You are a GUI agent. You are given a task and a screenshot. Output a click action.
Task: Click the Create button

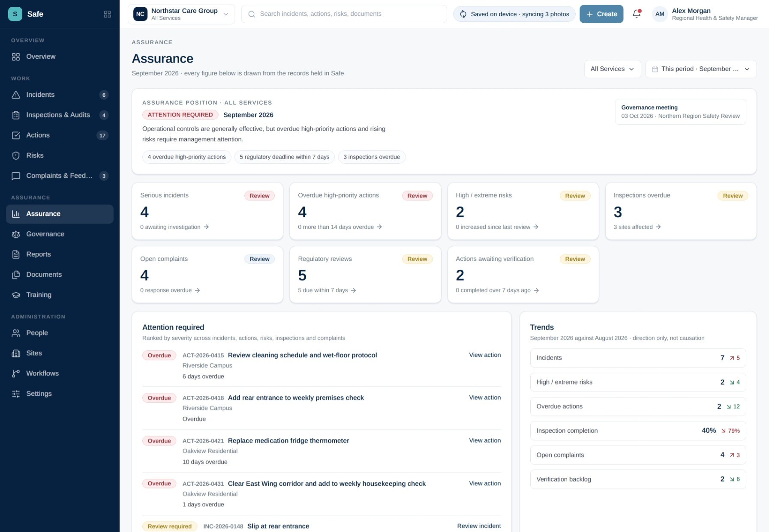601,14
